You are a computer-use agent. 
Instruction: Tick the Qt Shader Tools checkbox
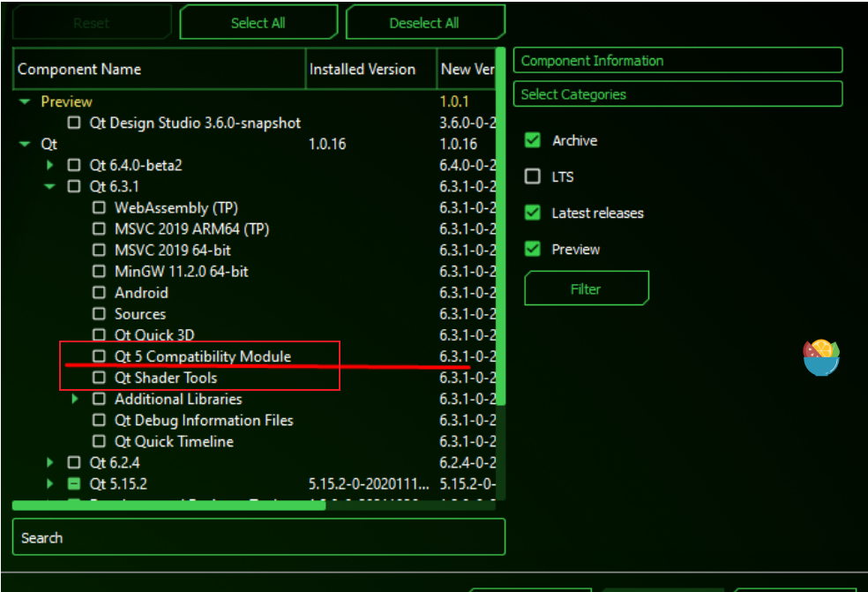[99, 378]
